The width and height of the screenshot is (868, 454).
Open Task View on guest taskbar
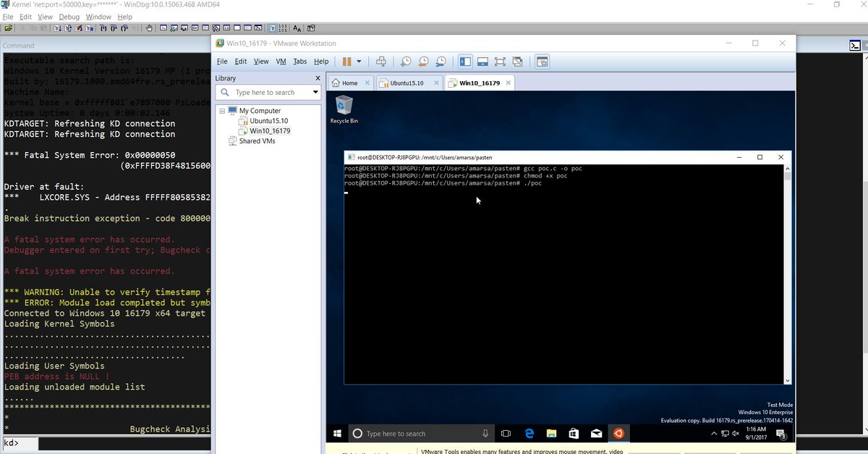(506, 434)
